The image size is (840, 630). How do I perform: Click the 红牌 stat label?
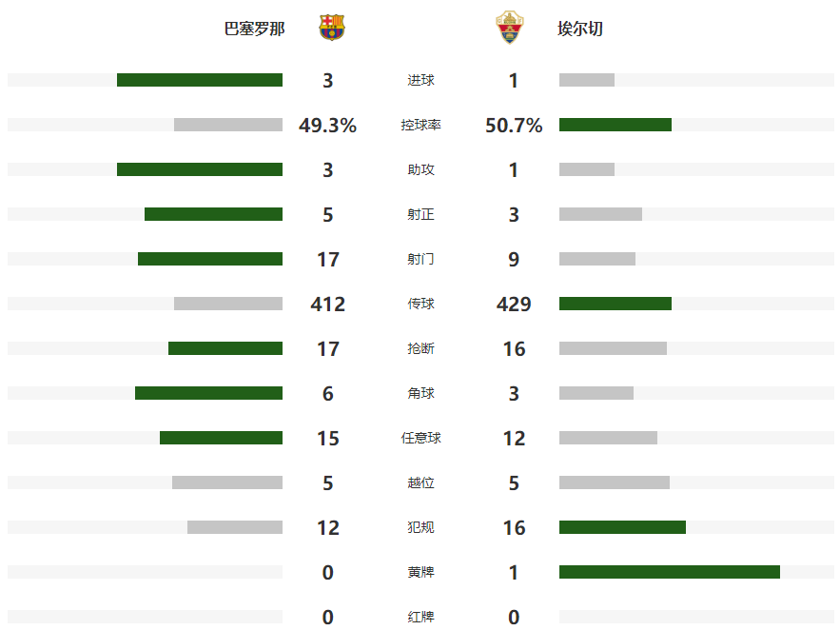coord(420,617)
